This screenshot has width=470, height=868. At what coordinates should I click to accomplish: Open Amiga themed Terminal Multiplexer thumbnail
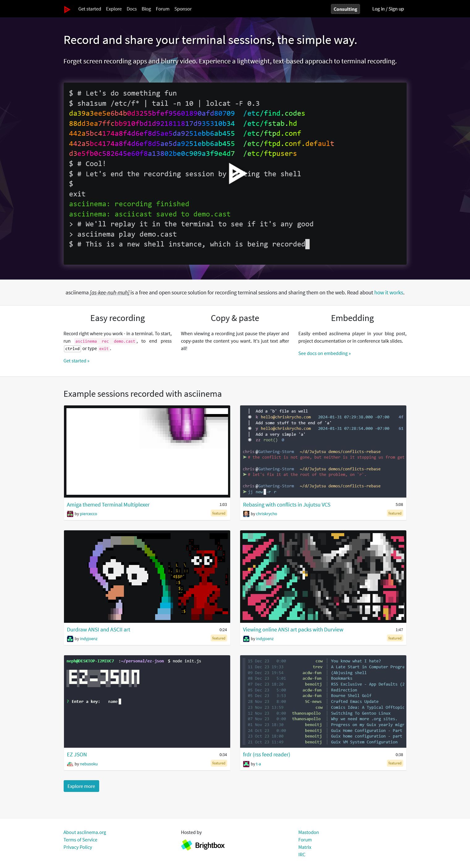(x=147, y=451)
